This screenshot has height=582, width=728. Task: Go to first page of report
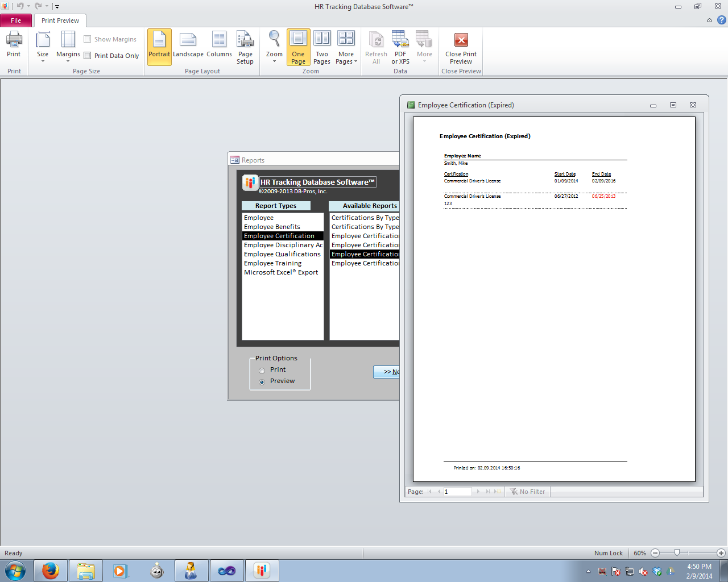pos(429,492)
